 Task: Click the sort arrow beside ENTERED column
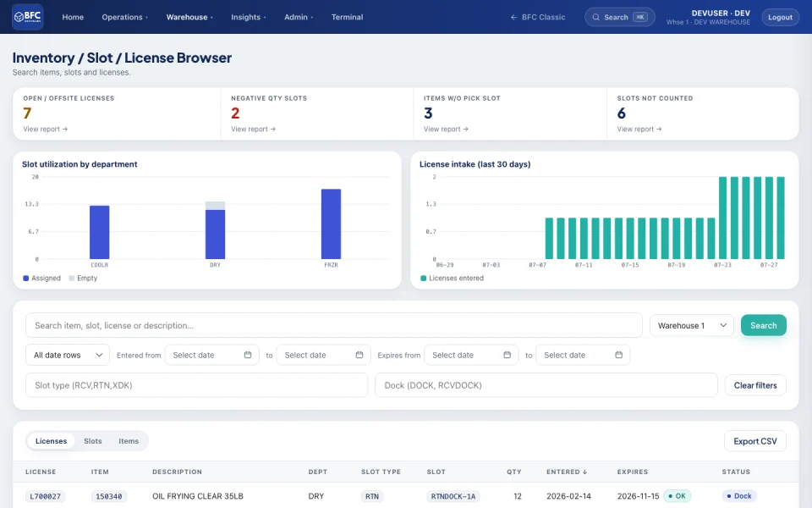point(585,472)
